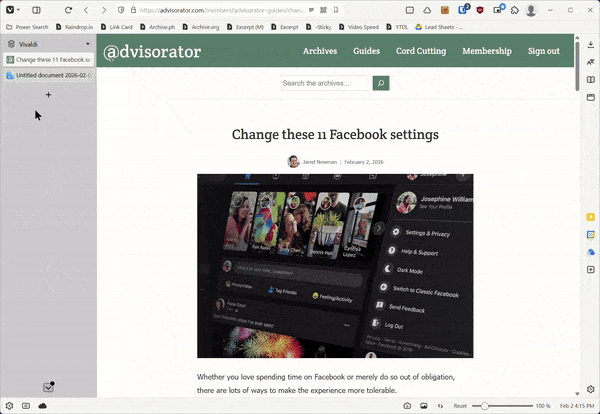
Task: Open the YTDL bookmark
Action: pyautogui.click(x=397, y=27)
